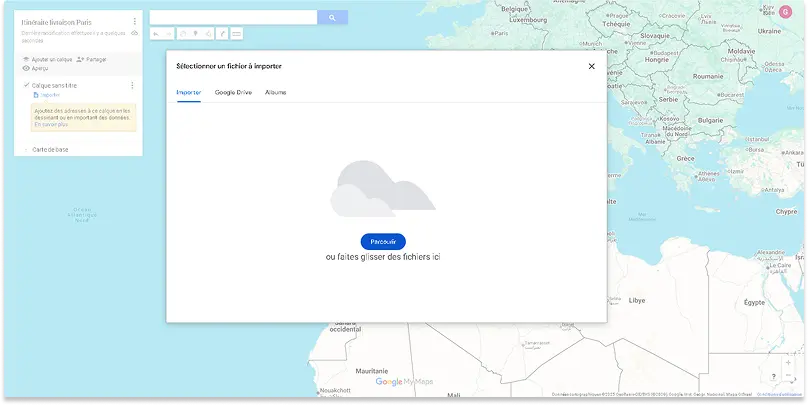Click the Undo arrow in toolbar
Viewport: 808px width, 405px height.
point(156,34)
